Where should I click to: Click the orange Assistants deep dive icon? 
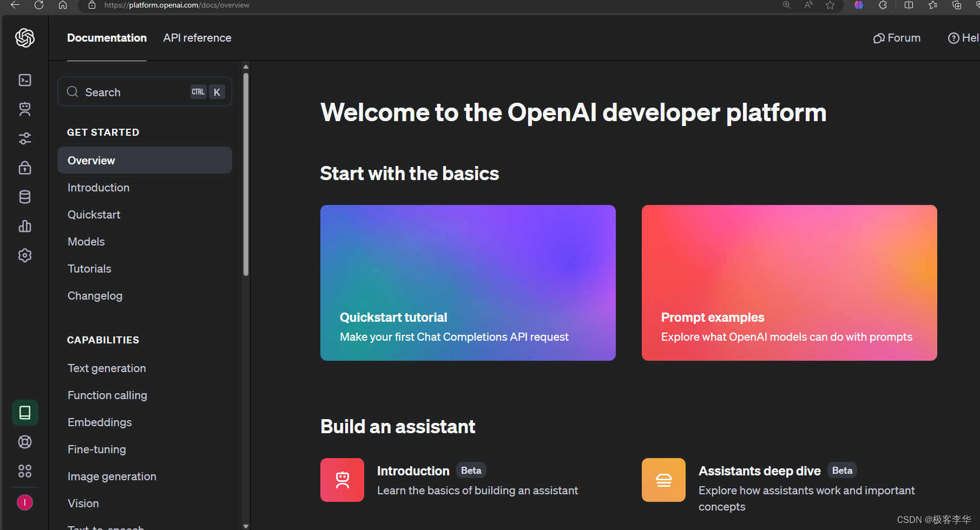click(x=663, y=480)
